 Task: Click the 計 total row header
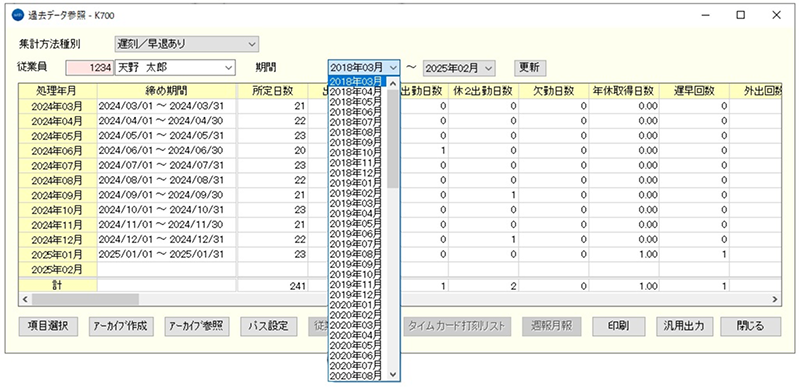57,286
